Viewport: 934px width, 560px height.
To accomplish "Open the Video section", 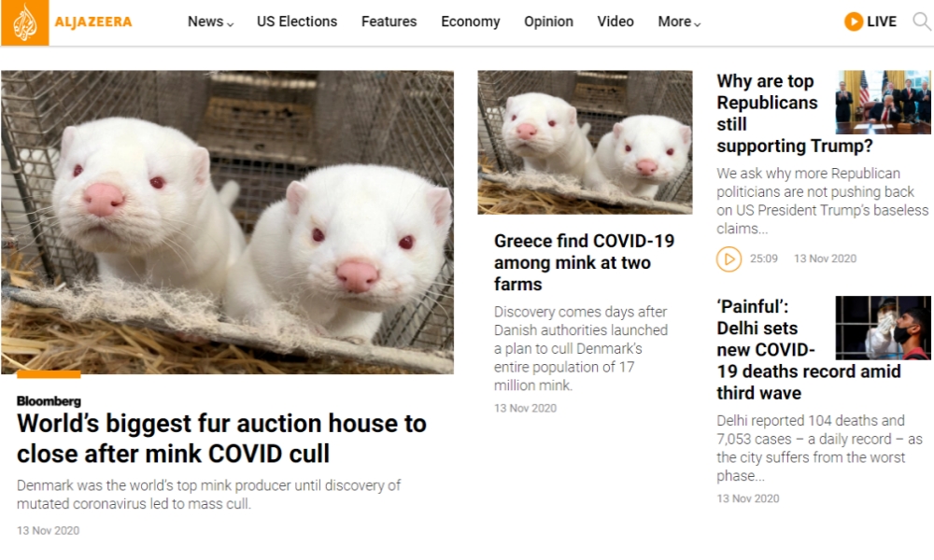I will (x=616, y=21).
